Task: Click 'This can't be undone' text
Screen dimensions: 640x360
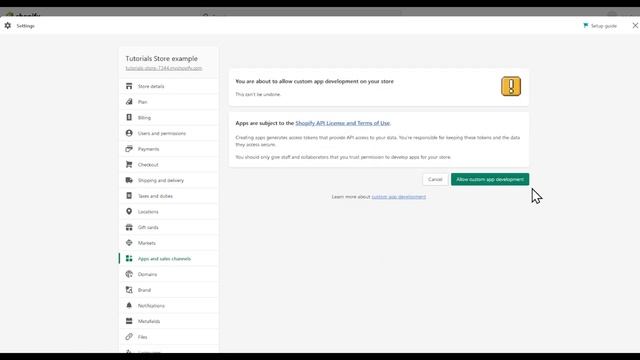Action: 258,94
